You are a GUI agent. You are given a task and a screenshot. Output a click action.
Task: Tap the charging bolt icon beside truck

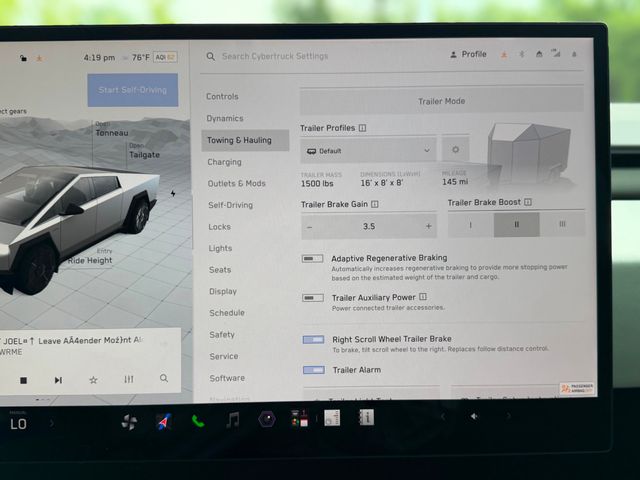click(173, 193)
